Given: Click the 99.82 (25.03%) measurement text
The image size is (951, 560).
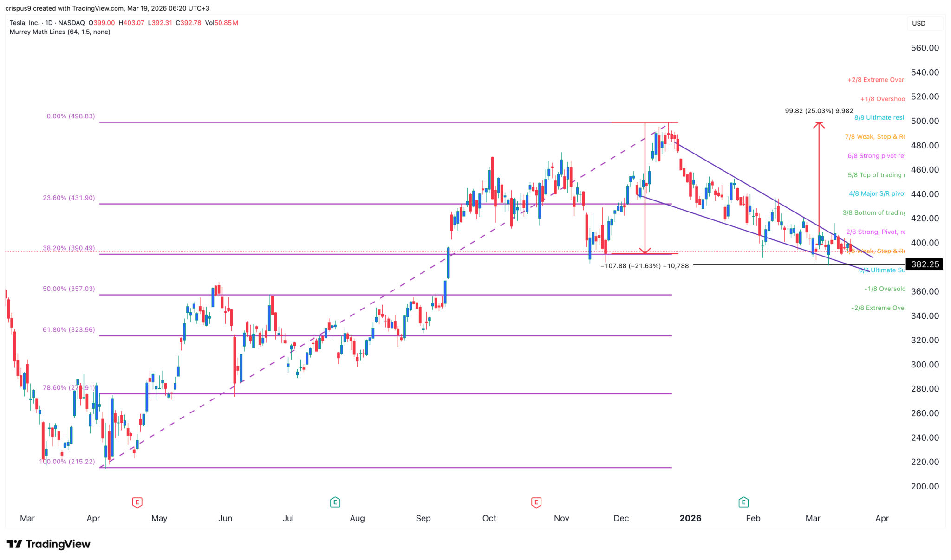Looking at the screenshot, I should (819, 111).
